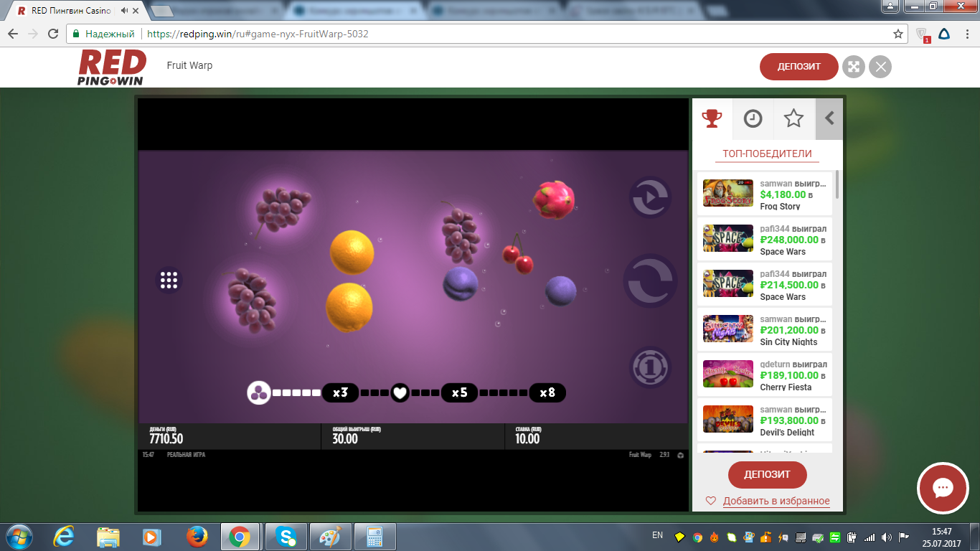Click the $4,180.00 winning amount
Image resolution: width=980 pixels, height=551 pixels.
click(x=783, y=194)
